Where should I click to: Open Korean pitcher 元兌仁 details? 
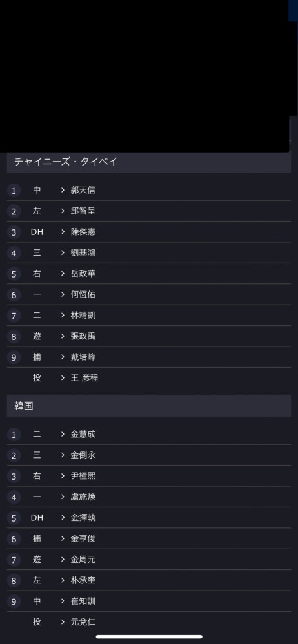pyautogui.click(x=83, y=622)
